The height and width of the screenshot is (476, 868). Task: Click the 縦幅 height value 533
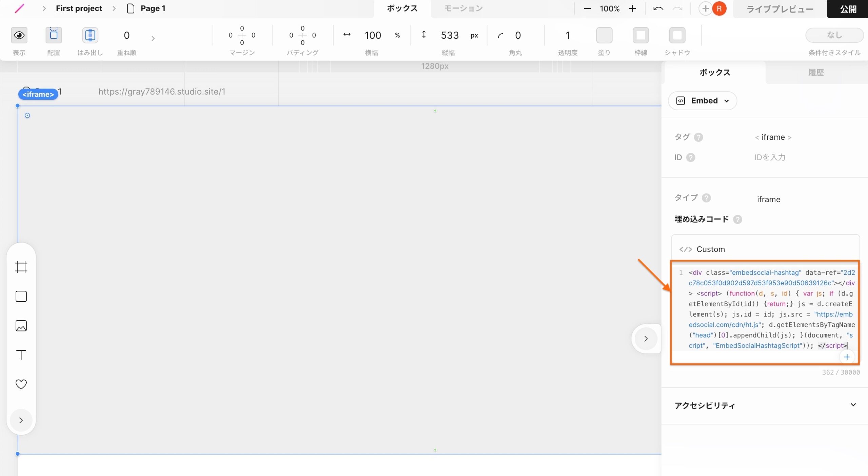(x=450, y=35)
